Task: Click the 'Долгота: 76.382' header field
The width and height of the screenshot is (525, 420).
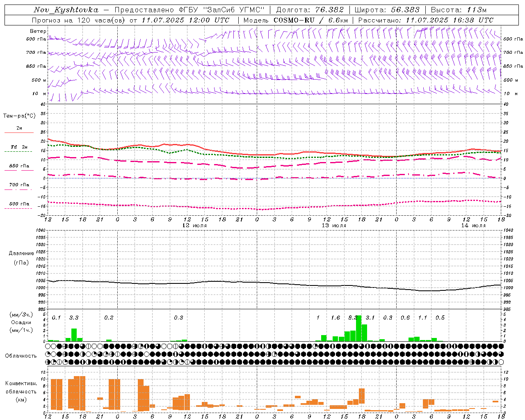Action: click(x=310, y=10)
